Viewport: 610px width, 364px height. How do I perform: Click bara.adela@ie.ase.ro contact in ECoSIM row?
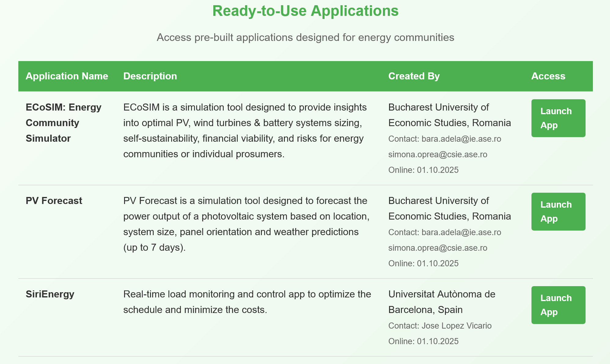click(461, 139)
